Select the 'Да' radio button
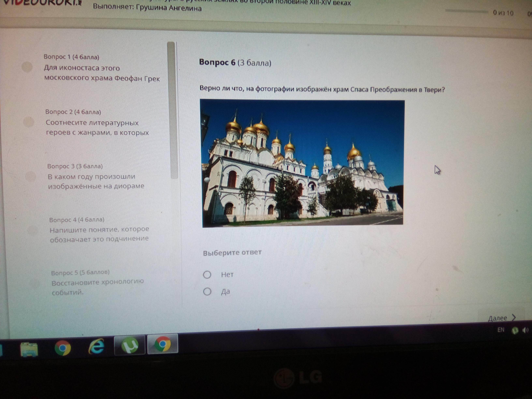Viewport: 532px width, 399px height. click(x=207, y=291)
